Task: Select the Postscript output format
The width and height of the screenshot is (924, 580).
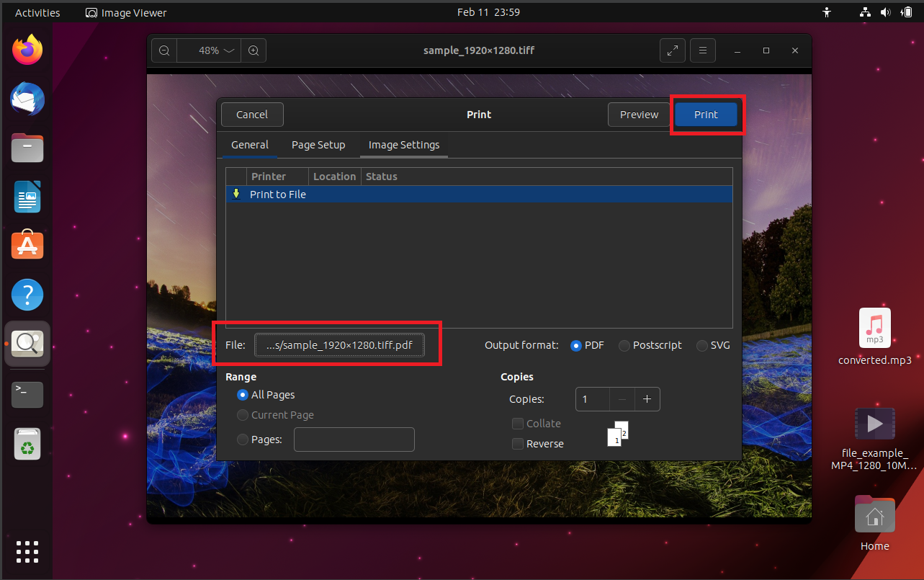Action: tap(624, 345)
